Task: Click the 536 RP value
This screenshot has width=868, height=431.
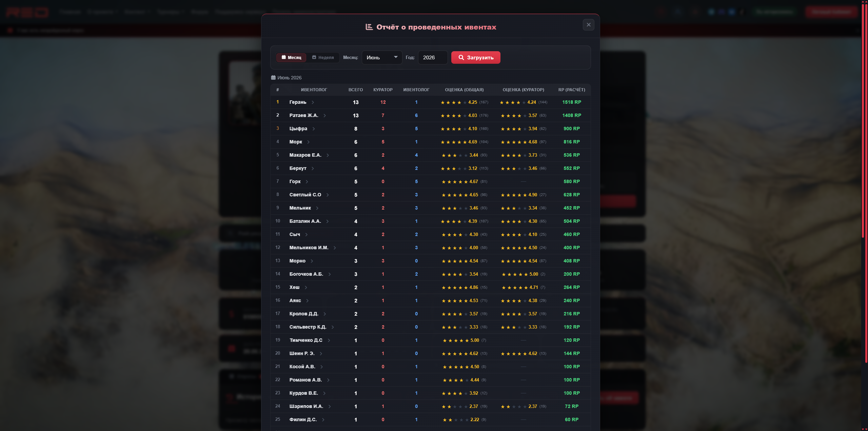Action: (572, 155)
